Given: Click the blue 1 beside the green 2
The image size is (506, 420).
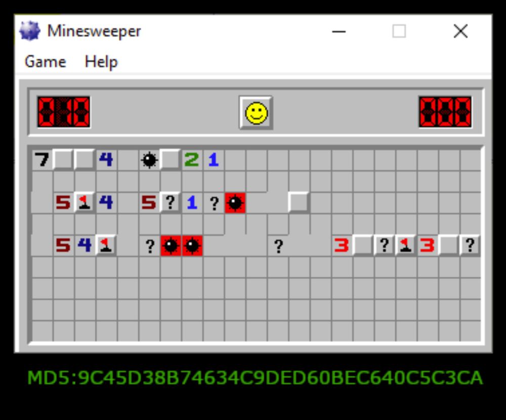Looking at the screenshot, I should [214, 160].
